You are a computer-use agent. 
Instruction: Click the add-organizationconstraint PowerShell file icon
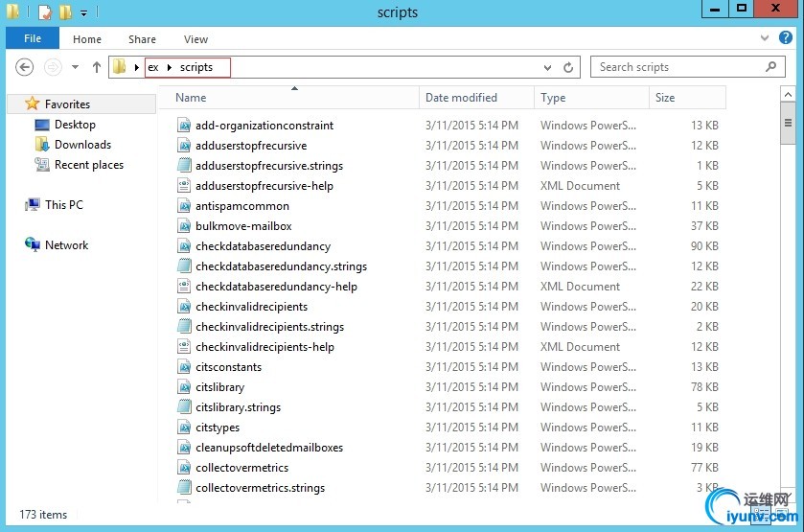click(x=184, y=126)
